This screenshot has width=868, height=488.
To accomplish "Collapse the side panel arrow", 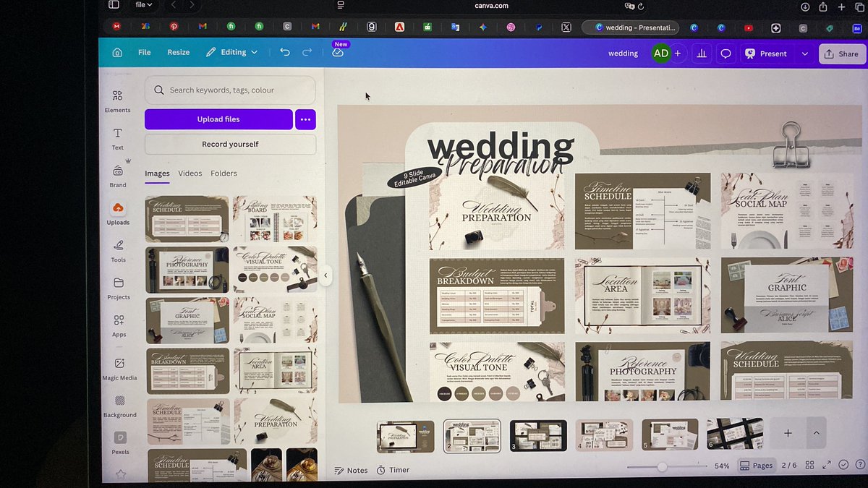I will 325,275.
